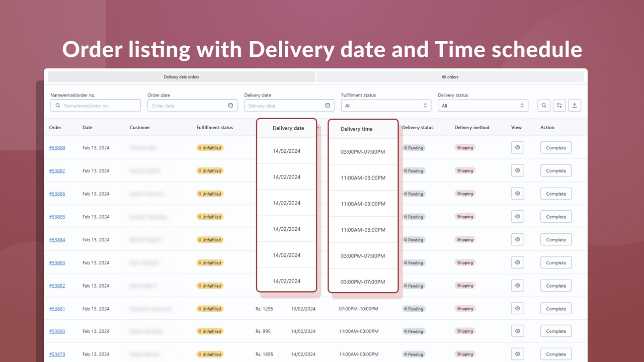The image size is (644, 362).
Task: Click Complete button for order #53881
Action: 556,309
